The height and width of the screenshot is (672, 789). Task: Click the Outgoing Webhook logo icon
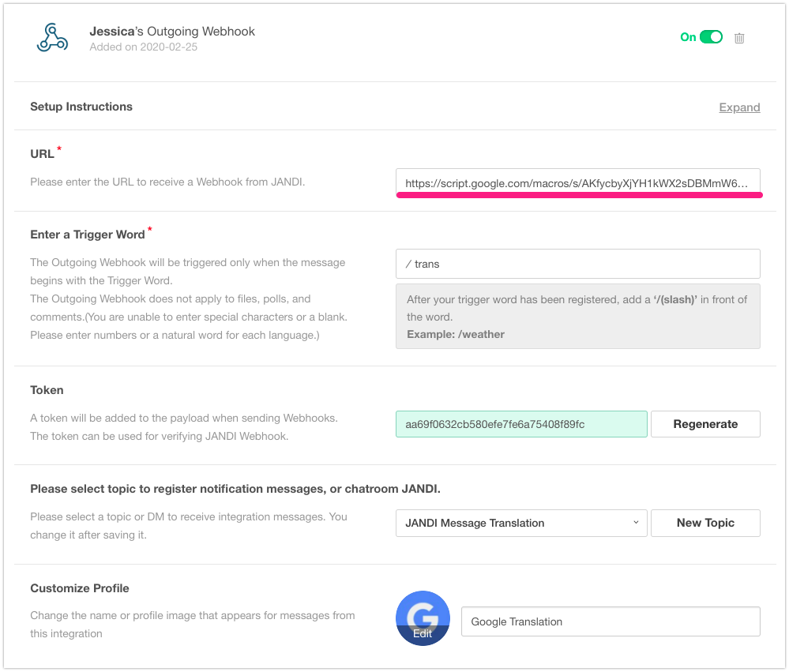[x=53, y=38]
